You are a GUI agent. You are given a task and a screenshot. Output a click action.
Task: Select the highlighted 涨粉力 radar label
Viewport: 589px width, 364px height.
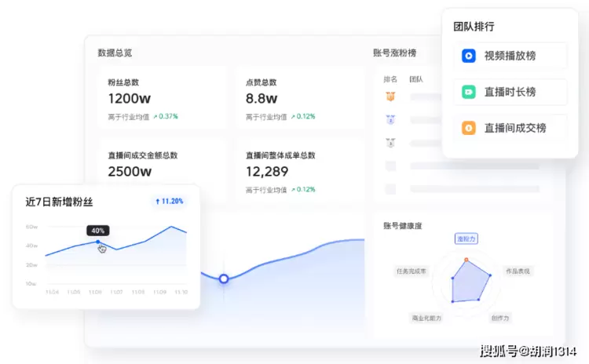466,238
